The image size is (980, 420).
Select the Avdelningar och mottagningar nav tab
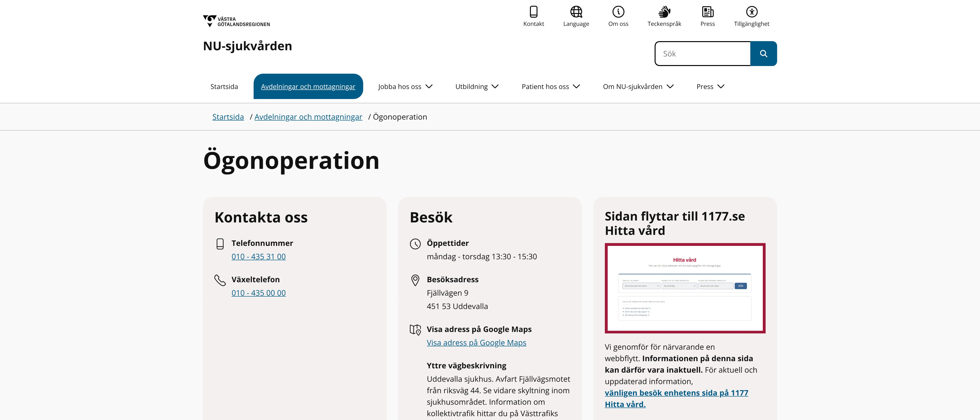(x=308, y=86)
